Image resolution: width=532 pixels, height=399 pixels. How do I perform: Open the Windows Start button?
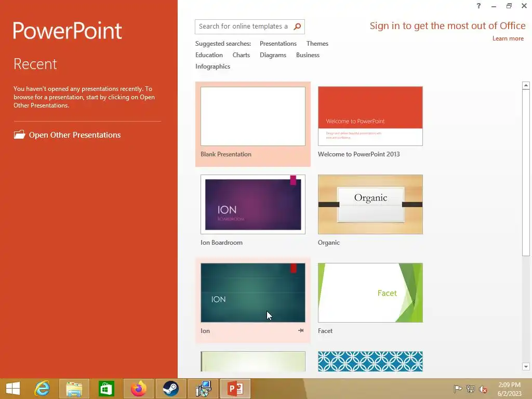(13, 389)
